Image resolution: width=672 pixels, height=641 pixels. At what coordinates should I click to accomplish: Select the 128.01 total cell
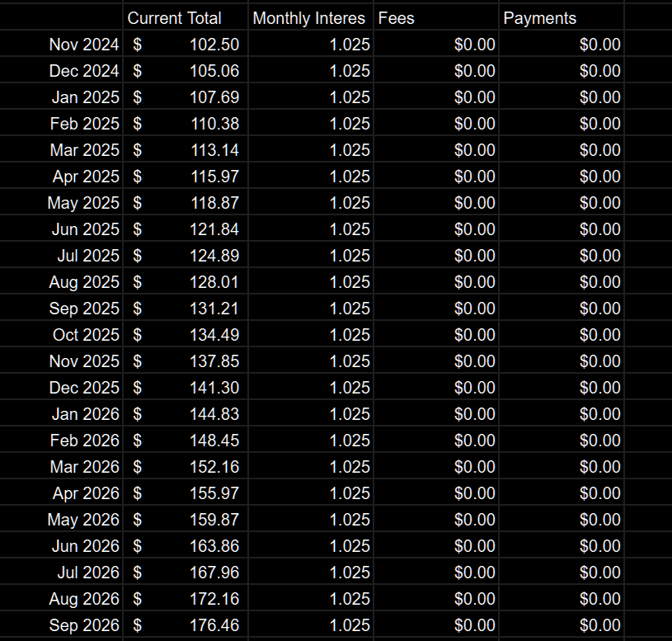[x=186, y=281]
